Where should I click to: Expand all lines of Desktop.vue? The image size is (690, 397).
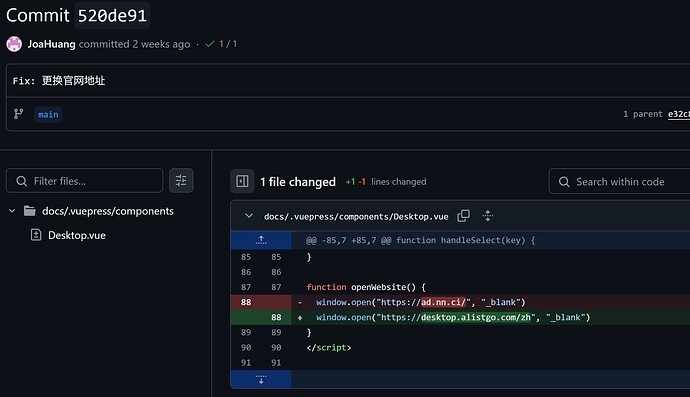coord(488,216)
